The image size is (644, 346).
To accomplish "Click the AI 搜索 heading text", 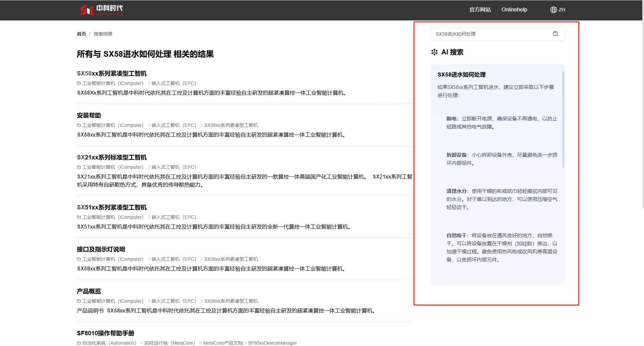I will (452, 52).
